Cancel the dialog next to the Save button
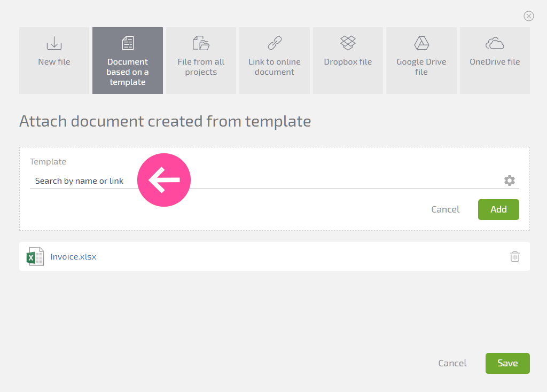Screen dimensions: 547x392 coord(452,363)
